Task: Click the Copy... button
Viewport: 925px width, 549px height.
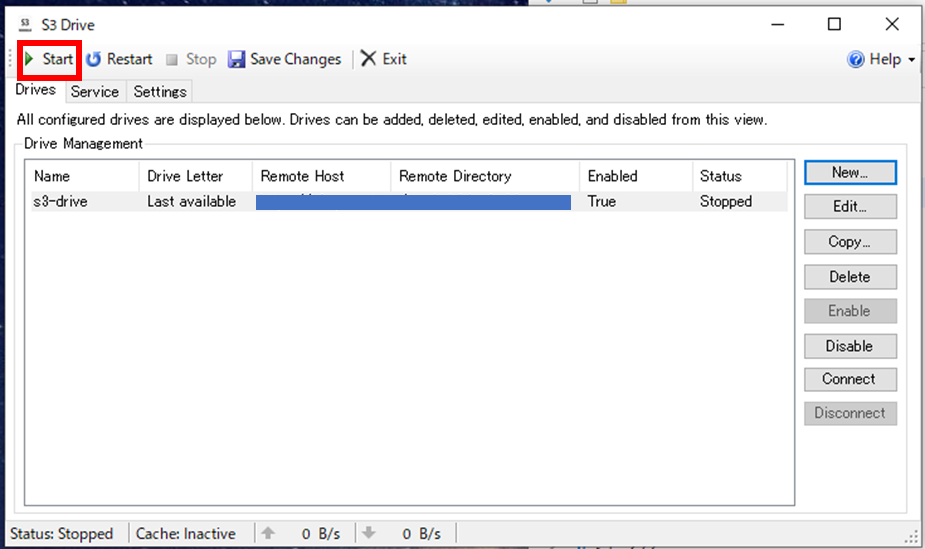Action: (850, 242)
